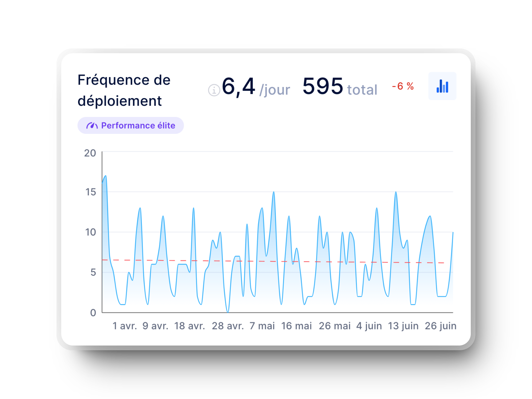The height and width of the screenshot is (399, 532).
Task: Click the 7 mai axis label
Action: pyautogui.click(x=262, y=326)
